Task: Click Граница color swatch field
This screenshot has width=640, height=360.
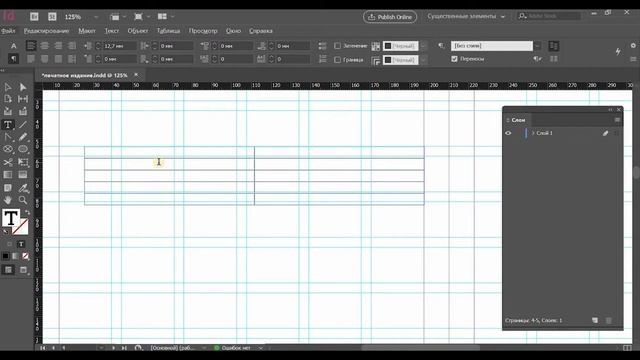Action: [x=400, y=60]
